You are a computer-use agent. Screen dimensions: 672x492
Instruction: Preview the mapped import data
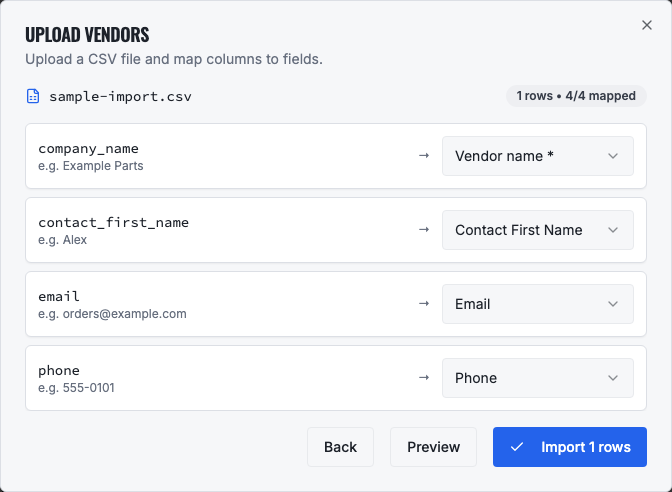[433, 447]
